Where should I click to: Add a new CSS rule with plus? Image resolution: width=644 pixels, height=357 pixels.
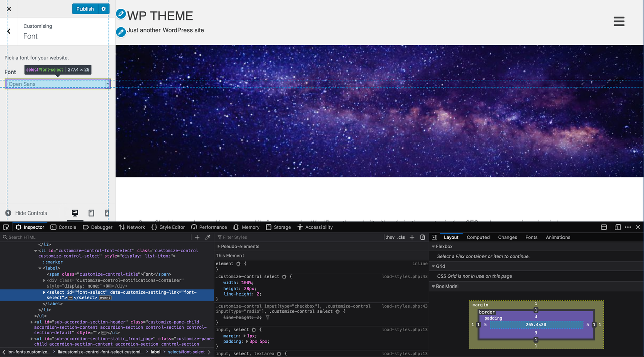pos(412,237)
